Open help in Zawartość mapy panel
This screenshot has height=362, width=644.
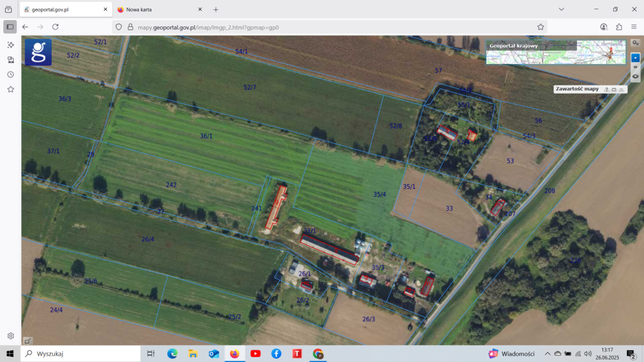point(607,89)
